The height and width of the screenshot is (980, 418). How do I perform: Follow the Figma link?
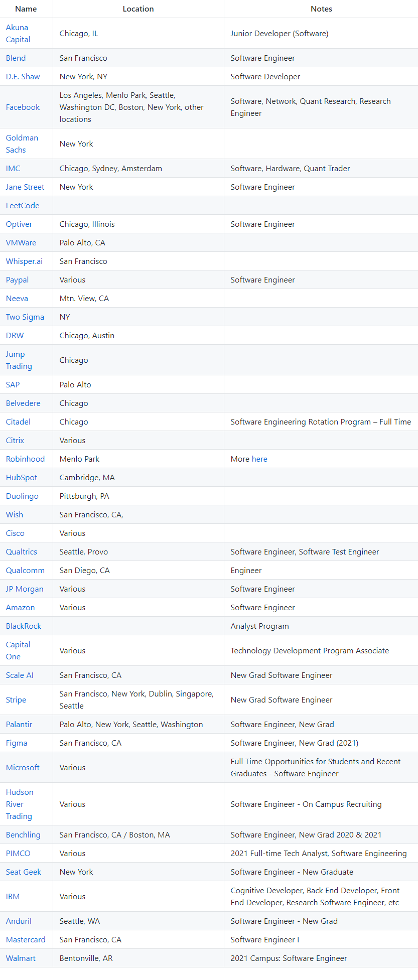[17, 743]
